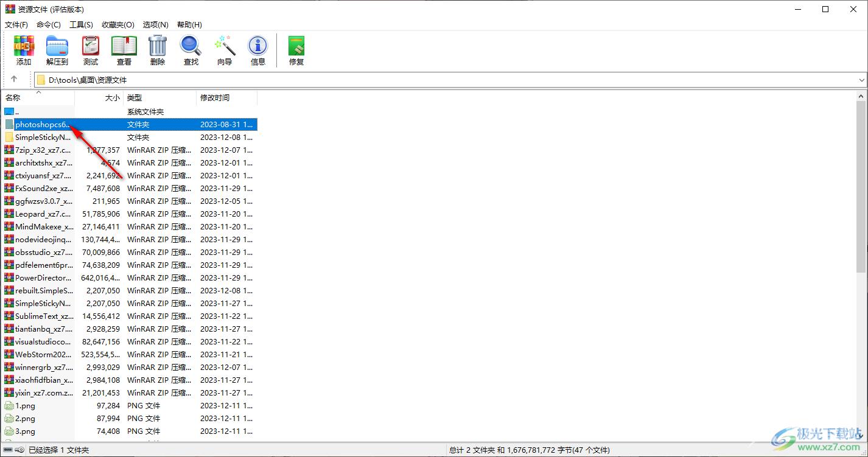This screenshot has height=457, width=868.
Task: Click size value 97,284 of 1.png
Action: (x=108, y=405)
